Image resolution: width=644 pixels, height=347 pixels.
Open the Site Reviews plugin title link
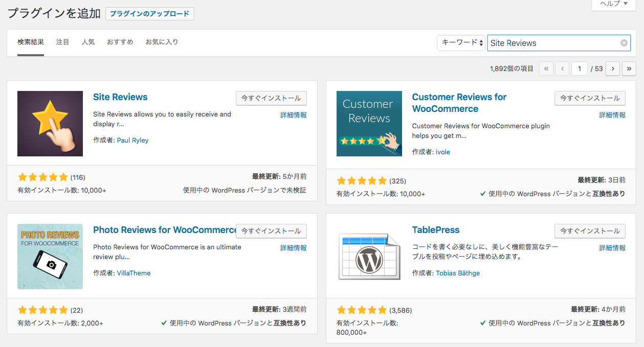tap(120, 97)
